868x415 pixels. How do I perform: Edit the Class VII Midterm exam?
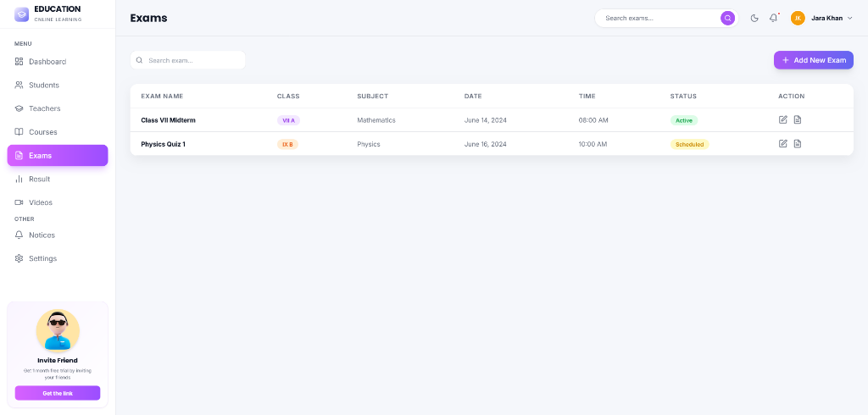[x=783, y=120]
